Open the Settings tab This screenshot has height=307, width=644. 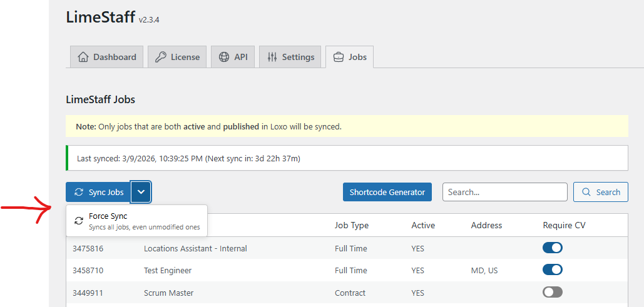[290, 57]
